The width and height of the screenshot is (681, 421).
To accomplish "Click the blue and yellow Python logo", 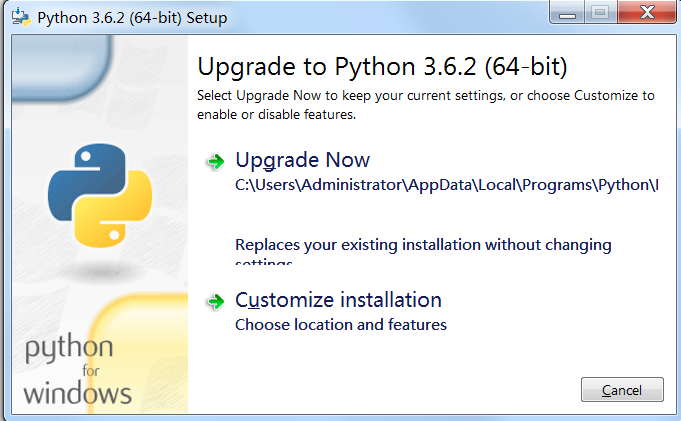I will [100, 196].
